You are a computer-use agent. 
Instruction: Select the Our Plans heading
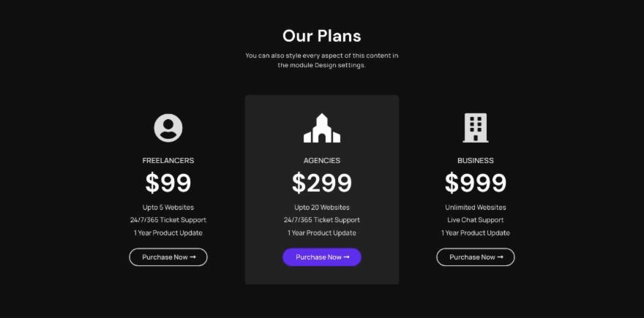(x=322, y=36)
